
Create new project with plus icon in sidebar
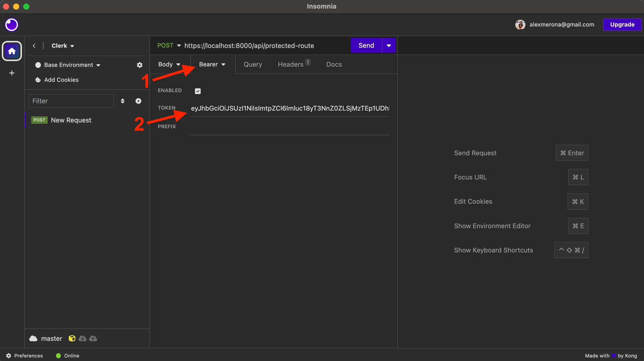coord(11,73)
